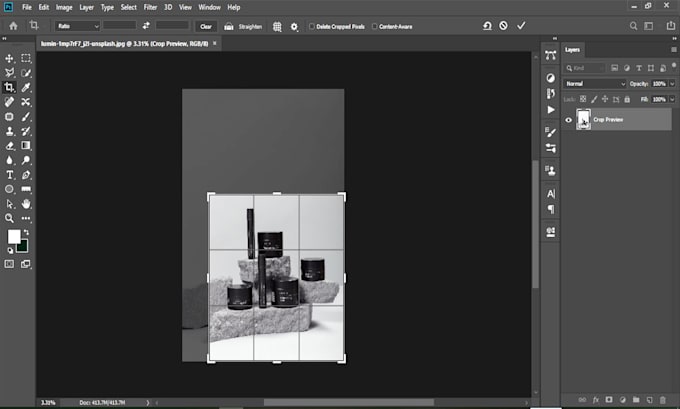Enable Delete Cropped Pixels checkbox

[312, 26]
